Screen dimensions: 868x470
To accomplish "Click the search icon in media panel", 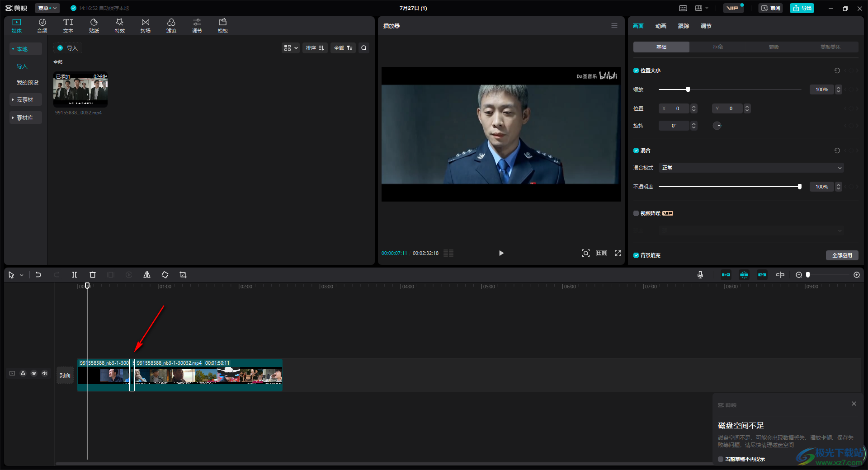I will [364, 48].
